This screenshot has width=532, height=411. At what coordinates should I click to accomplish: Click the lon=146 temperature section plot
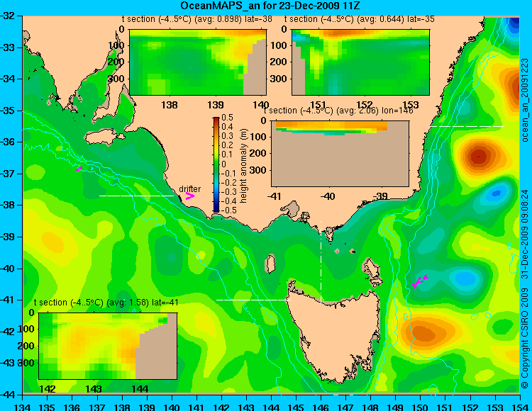340,154
